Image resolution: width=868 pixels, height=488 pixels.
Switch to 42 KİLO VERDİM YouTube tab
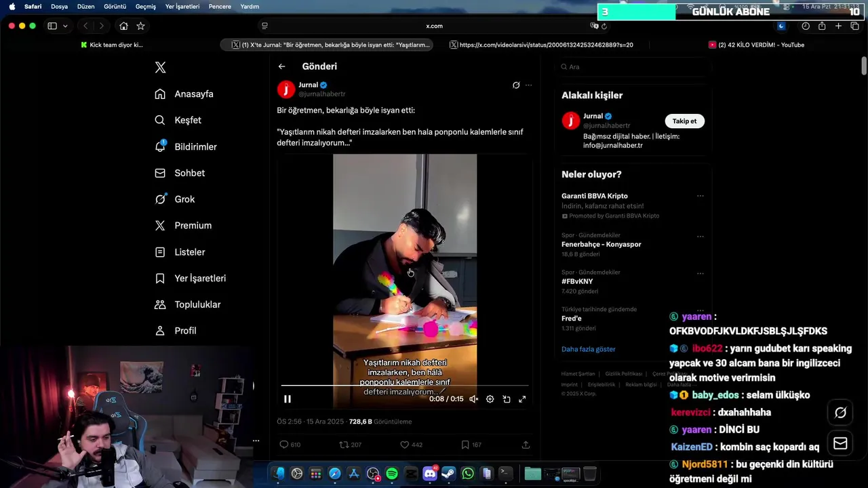coord(756,45)
